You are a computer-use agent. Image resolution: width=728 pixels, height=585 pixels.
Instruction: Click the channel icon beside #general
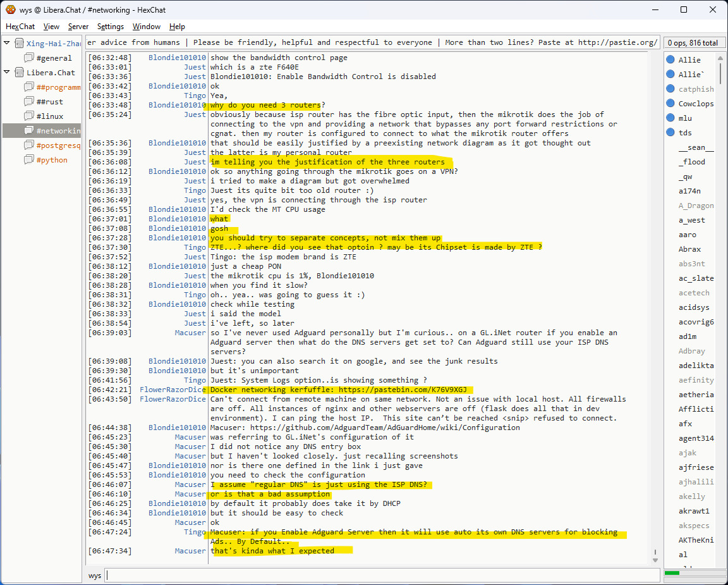(x=28, y=58)
